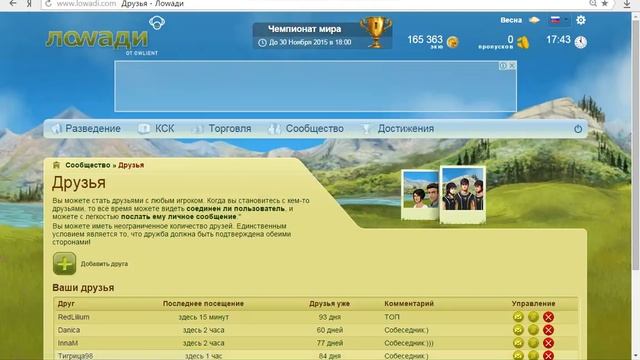Click the ТОП comment for RedLilium
The image size is (640, 360).
pos(392,317)
